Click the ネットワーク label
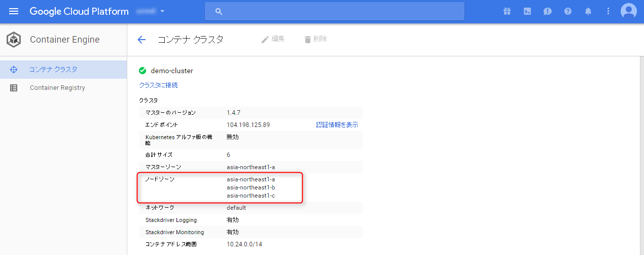The width and height of the screenshot is (644, 255). 160,208
